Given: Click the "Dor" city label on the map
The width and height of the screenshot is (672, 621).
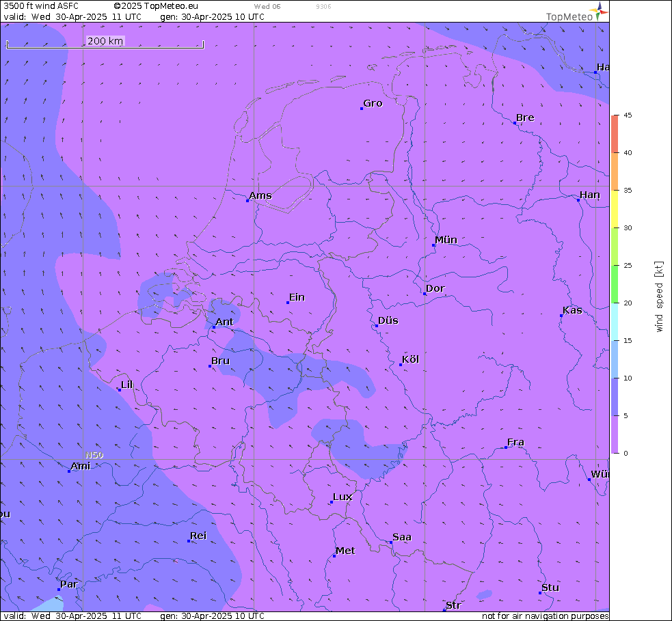Looking at the screenshot, I should click(x=435, y=288).
